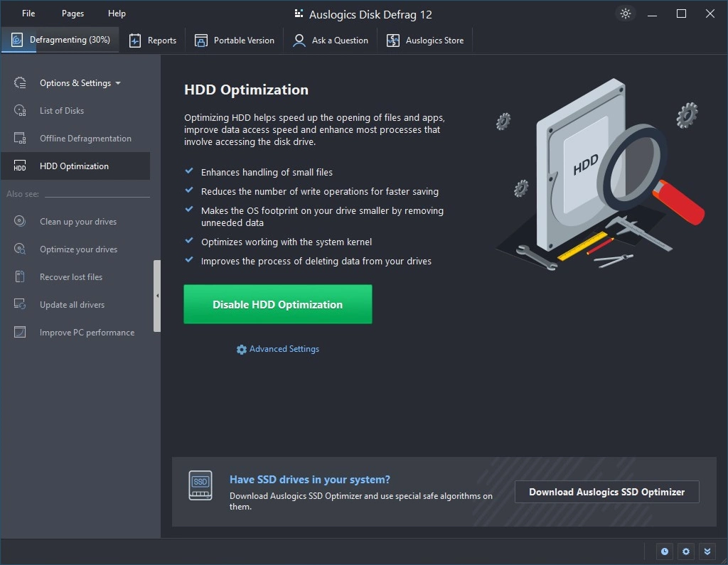Open Recover lost files from the sidebar
728x565 pixels.
pos(70,277)
